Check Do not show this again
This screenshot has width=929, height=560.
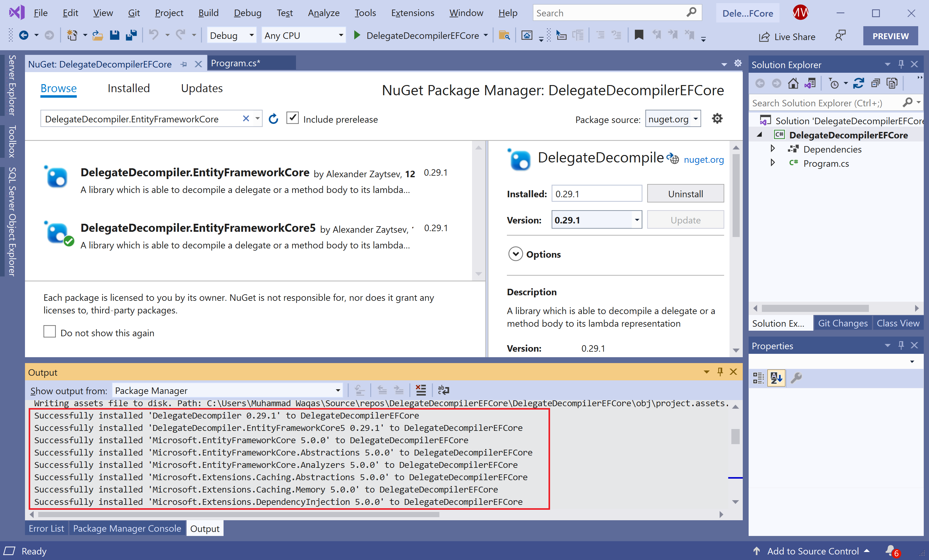[x=49, y=332]
